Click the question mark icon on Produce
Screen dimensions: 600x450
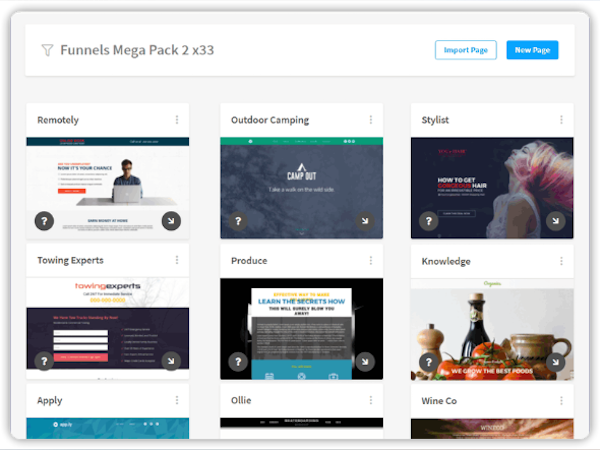pyautogui.click(x=238, y=362)
